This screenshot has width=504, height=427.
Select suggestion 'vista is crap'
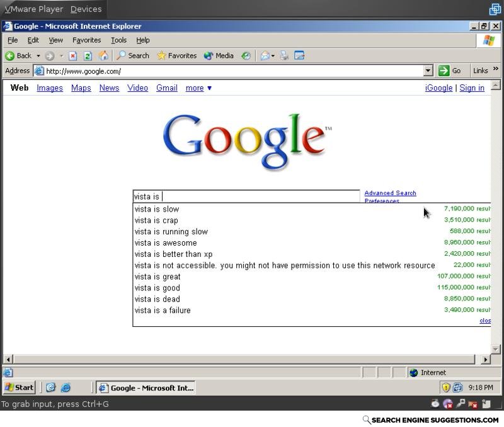pos(312,220)
